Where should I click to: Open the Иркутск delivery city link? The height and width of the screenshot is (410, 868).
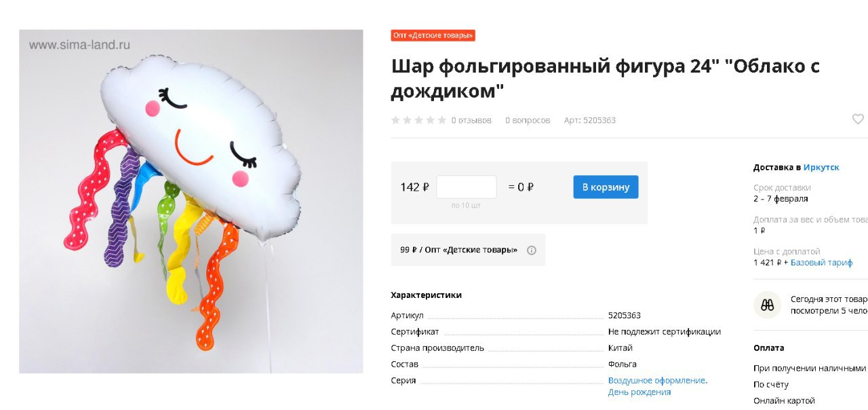821,167
